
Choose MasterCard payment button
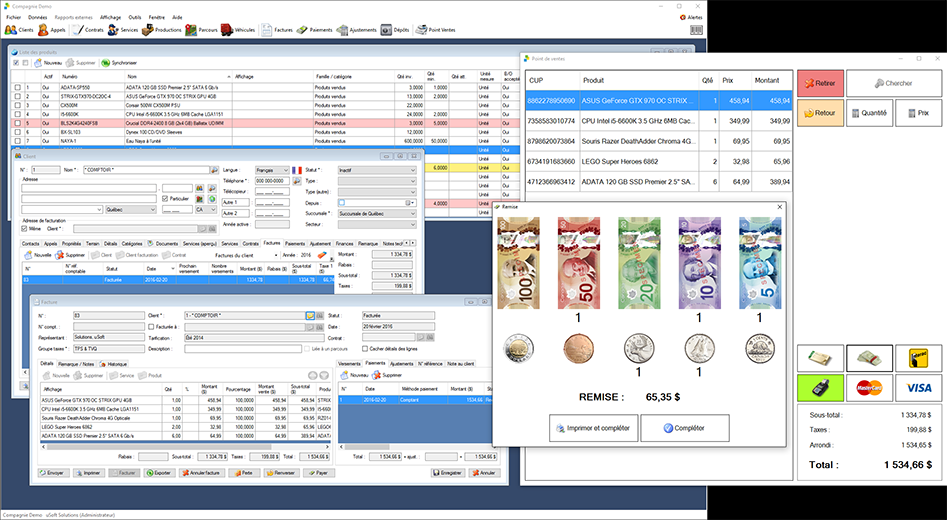[869, 388]
